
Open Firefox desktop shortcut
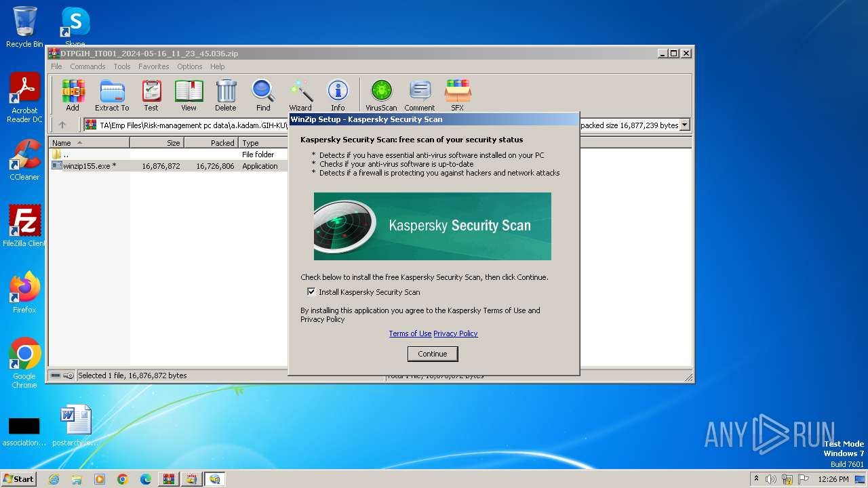tap(24, 293)
